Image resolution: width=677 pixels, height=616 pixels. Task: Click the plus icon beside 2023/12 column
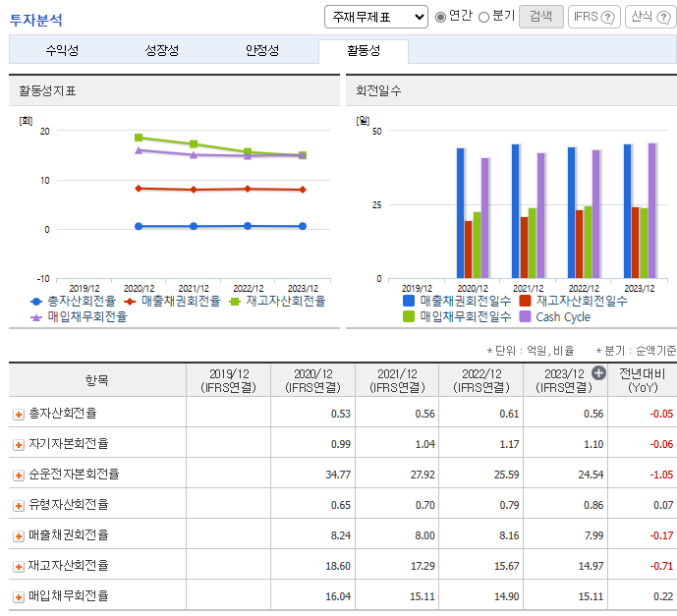(598, 373)
